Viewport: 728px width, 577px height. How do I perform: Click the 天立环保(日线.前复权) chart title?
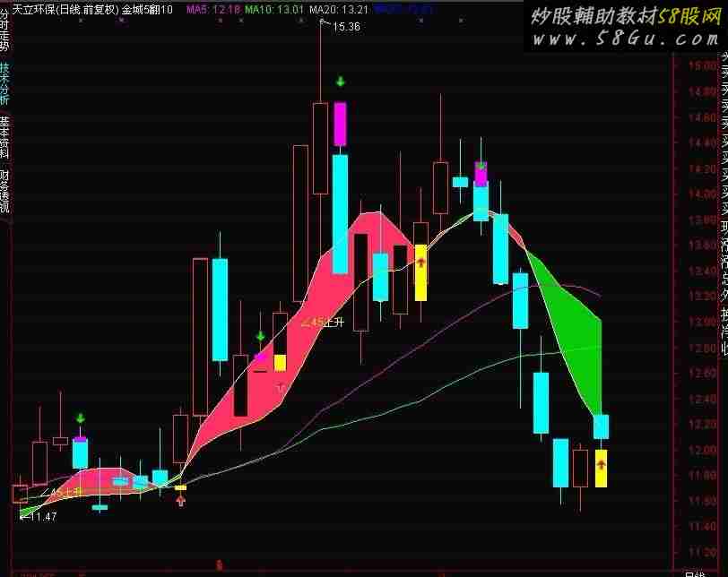pyautogui.click(x=65, y=9)
